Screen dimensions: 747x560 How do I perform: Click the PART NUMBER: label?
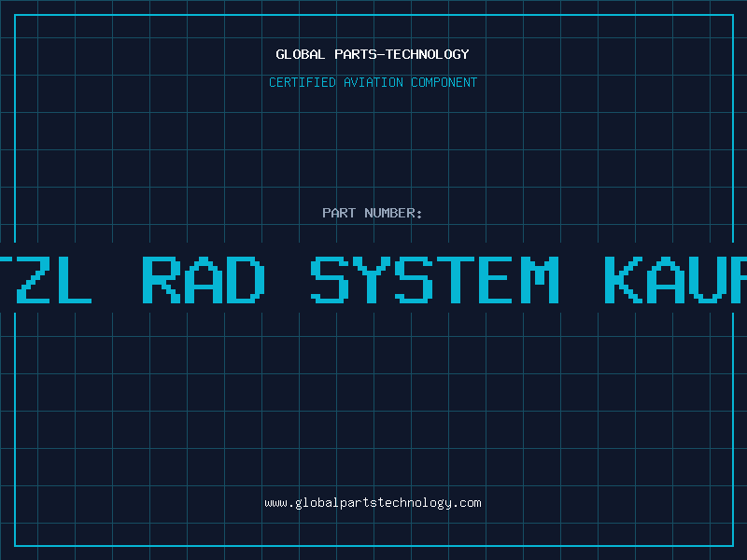(x=372, y=213)
